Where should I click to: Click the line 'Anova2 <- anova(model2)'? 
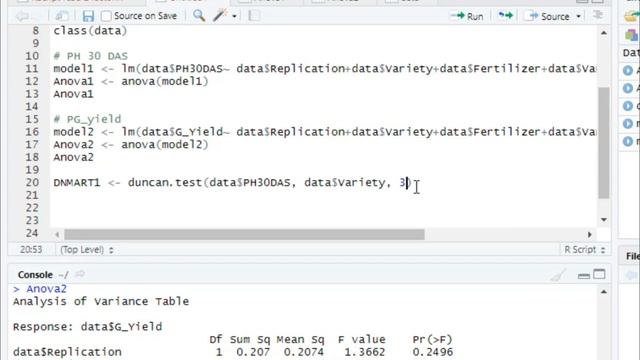pyautogui.click(x=131, y=144)
